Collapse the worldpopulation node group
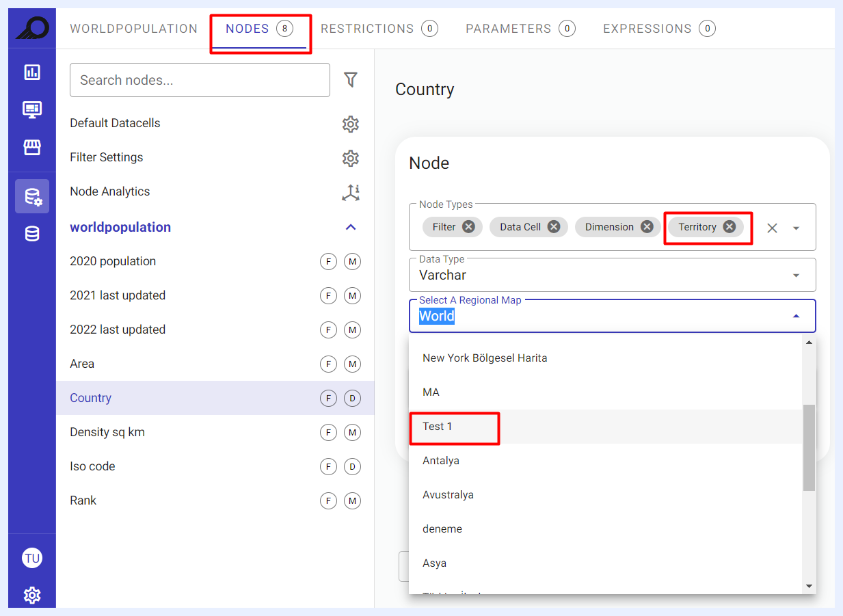The width and height of the screenshot is (843, 616). [x=351, y=227]
